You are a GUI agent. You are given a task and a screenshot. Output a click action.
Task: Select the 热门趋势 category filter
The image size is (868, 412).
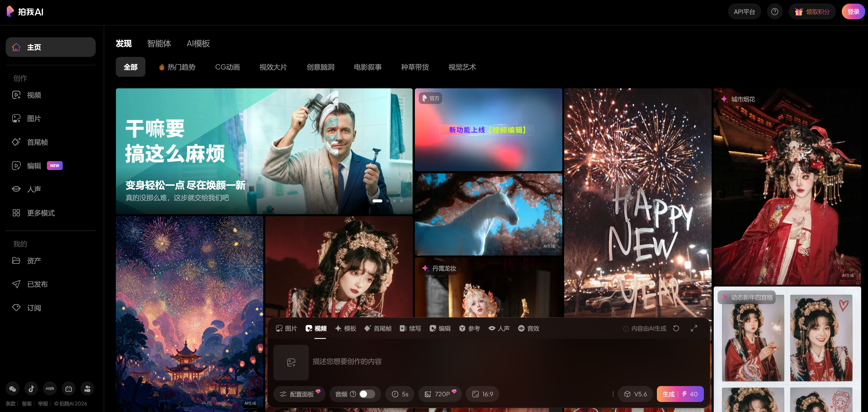point(178,67)
